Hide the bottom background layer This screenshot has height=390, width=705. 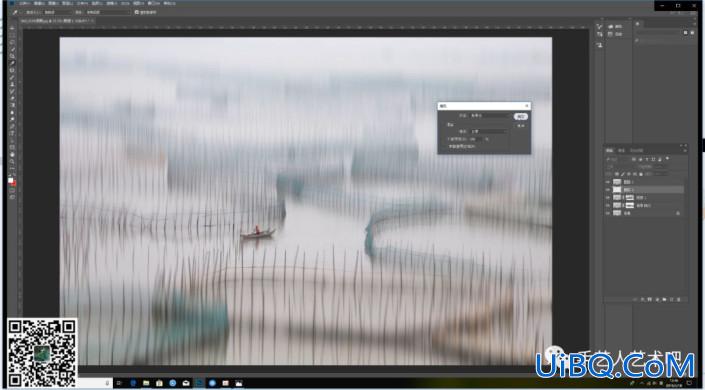tap(607, 213)
